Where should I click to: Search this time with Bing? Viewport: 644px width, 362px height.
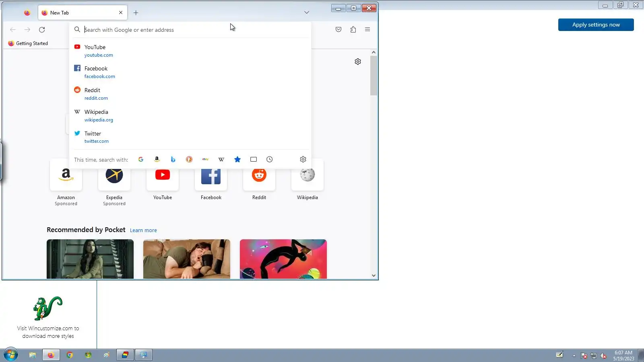pyautogui.click(x=173, y=160)
